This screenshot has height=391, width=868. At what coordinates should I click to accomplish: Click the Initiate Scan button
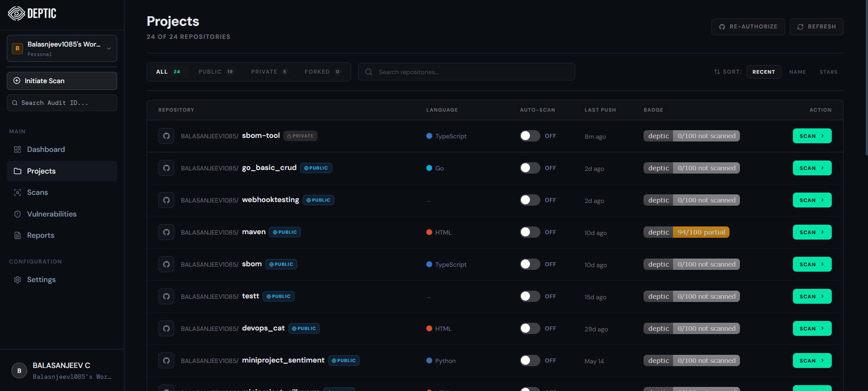click(62, 81)
